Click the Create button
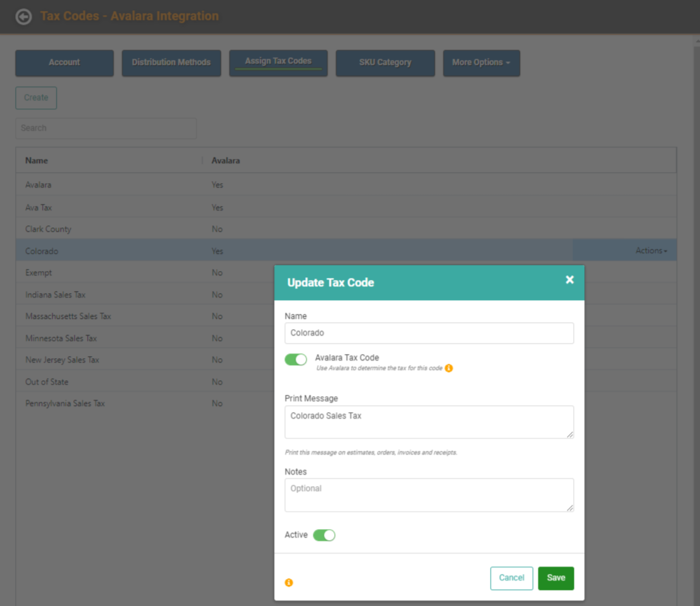 36,98
